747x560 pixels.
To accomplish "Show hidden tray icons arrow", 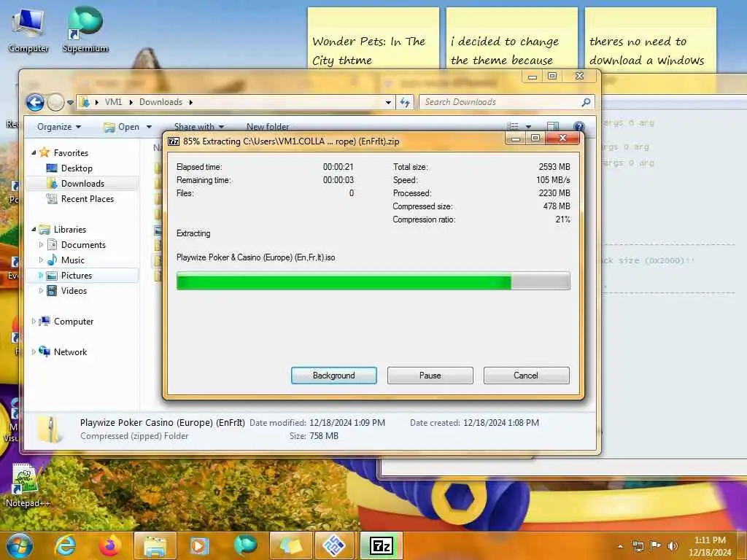I will coord(620,546).
